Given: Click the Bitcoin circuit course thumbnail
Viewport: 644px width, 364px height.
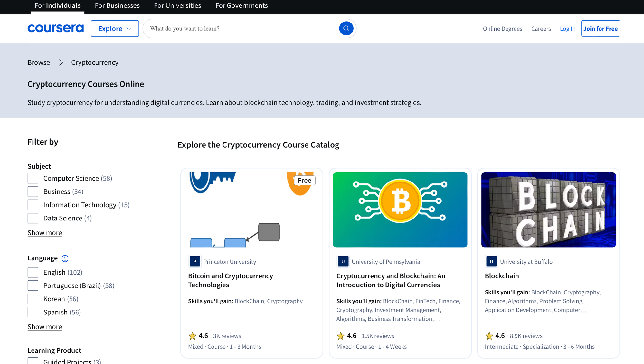Looking at the screenshot, I should [x=400, y=210].
